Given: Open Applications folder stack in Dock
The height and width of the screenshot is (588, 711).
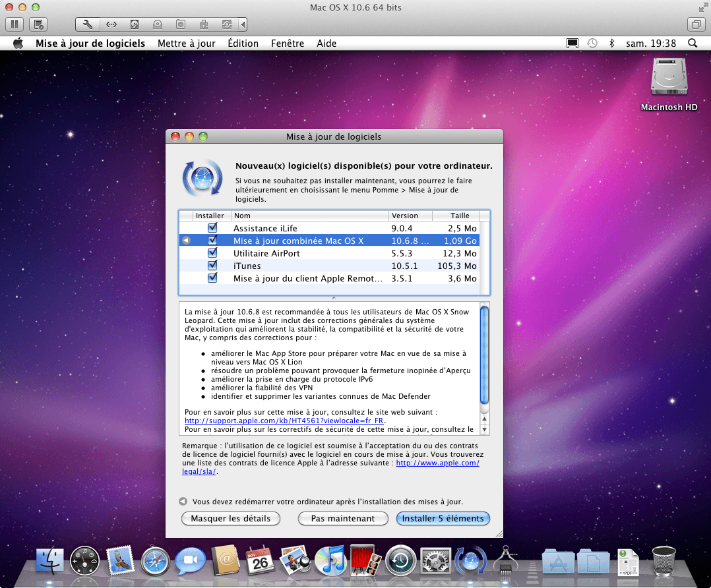Looking at the screenshot, I should tap(559, 561).
